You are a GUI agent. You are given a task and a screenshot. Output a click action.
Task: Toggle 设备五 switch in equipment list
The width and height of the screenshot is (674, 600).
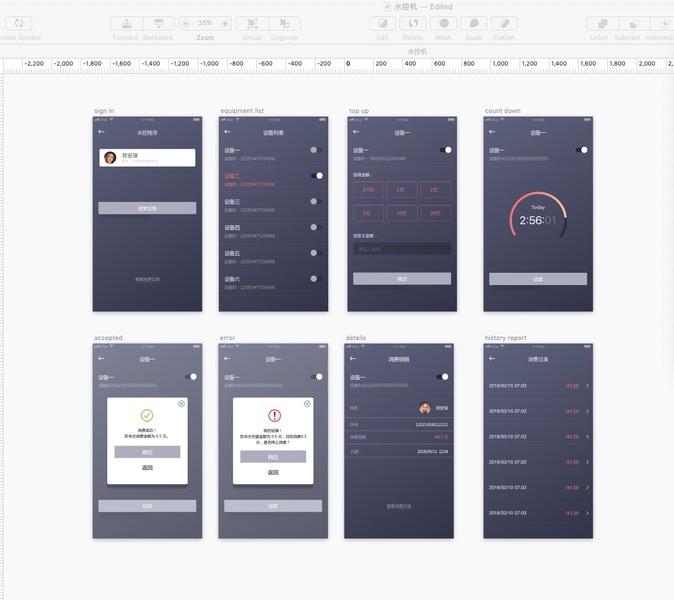[316, 253]
